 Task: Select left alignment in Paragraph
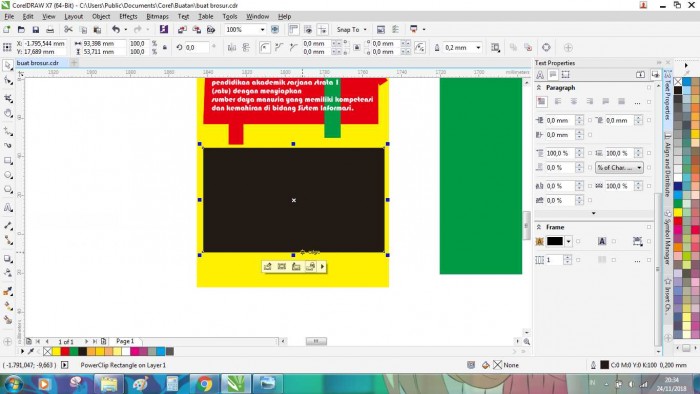point(558,102)
